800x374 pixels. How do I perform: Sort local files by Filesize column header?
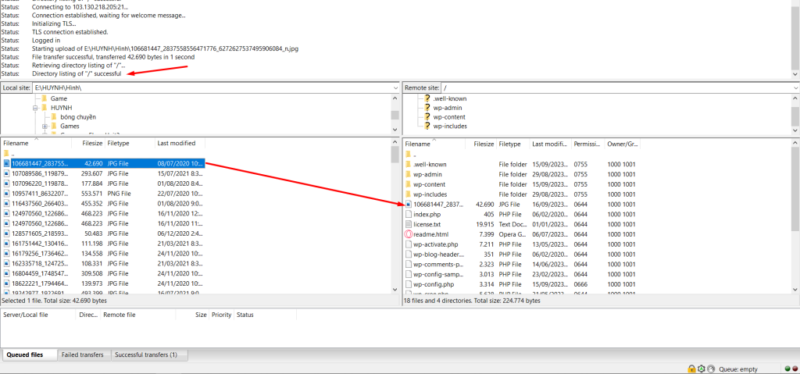point(88,144)
